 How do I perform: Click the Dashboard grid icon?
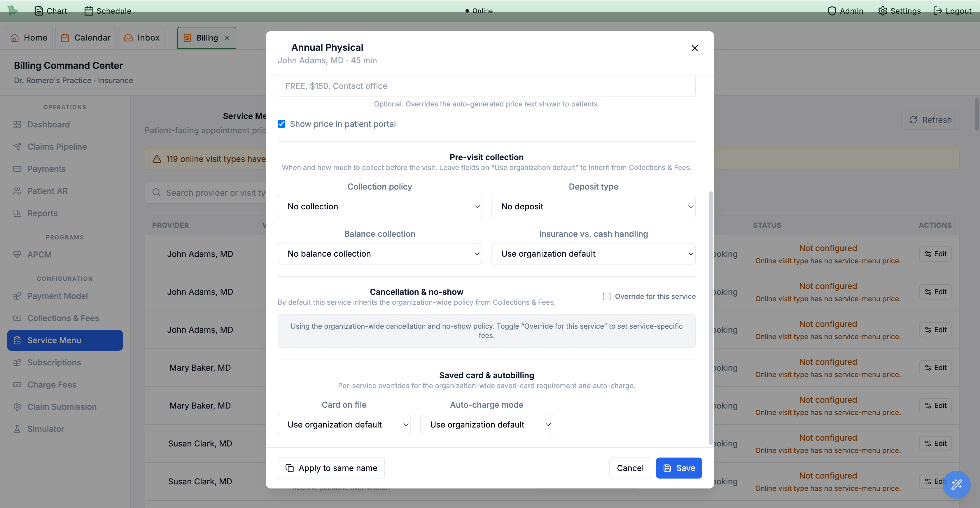[x=17, y=124]
